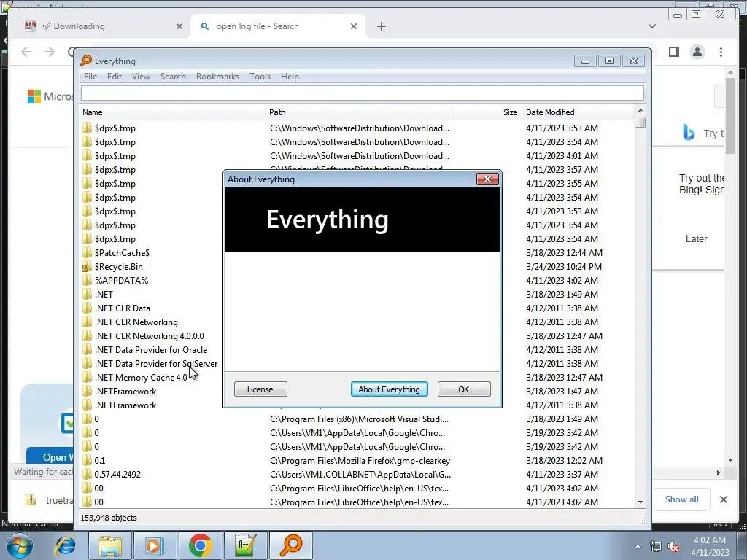
Task: Click the .NET folder icon
Action: pos(87,295)
